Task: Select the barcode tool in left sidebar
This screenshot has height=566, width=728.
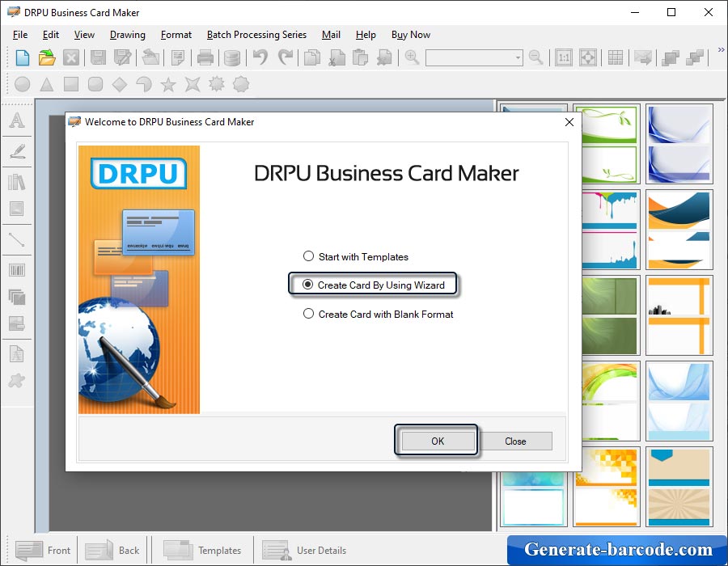Action: pyautogui.click(x=17, y=270)
